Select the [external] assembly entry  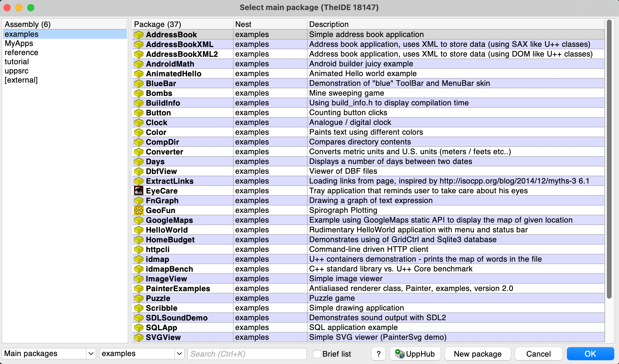click(21, 80)
